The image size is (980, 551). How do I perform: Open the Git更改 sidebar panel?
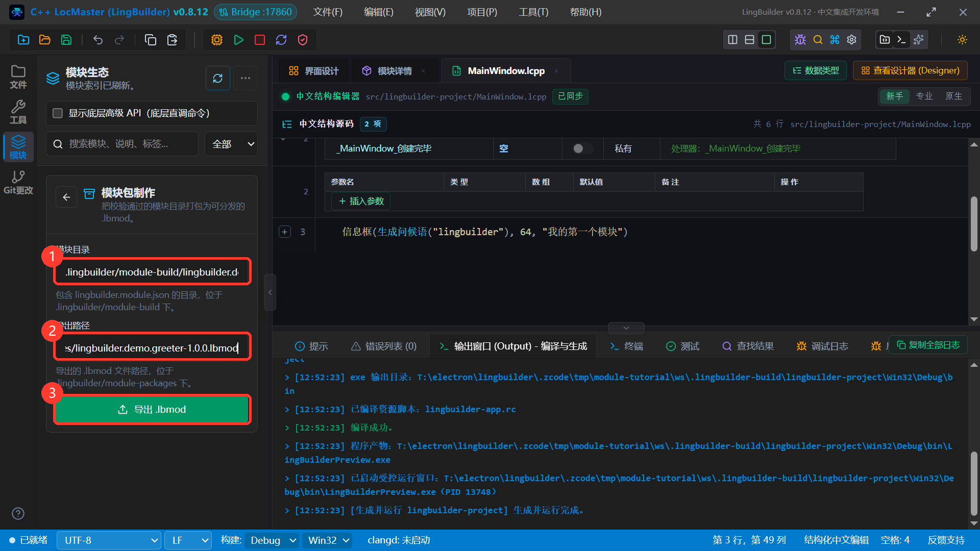[18, 182]
